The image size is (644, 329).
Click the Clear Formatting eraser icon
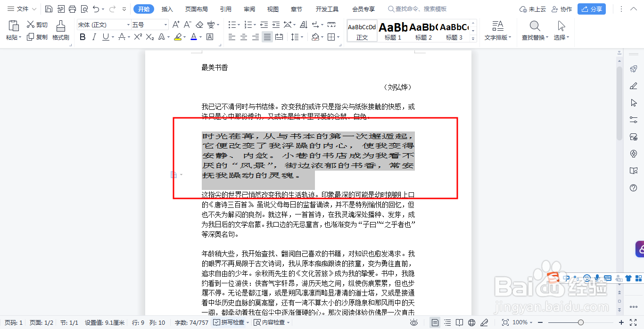199,25
